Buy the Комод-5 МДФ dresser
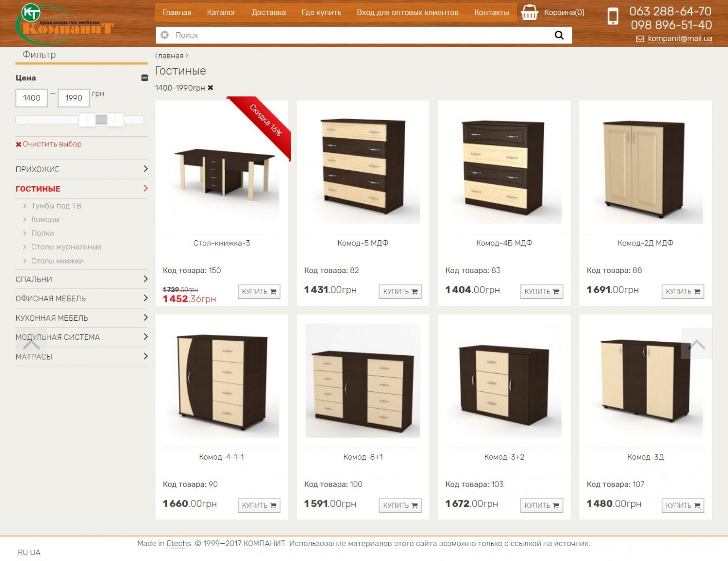Image resolution: width=728 pixels, height=561 pixels. 400,291
